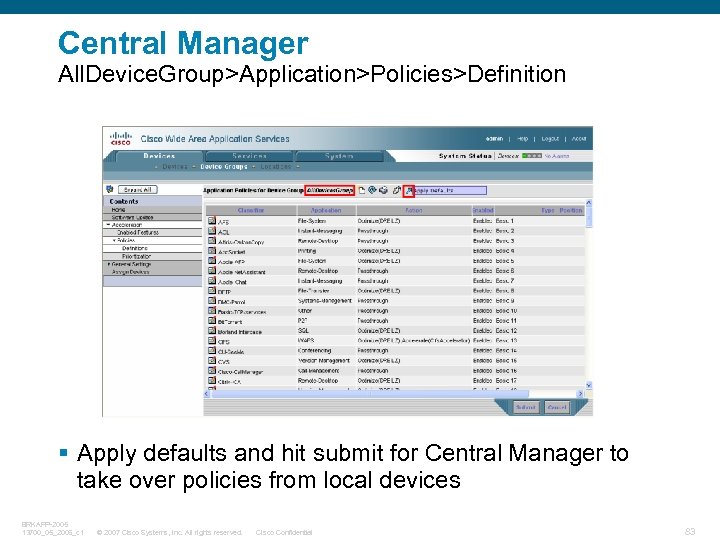Open the Device Groups submenu item
This screenshot has height=540, width=720.
coord(224,167)
